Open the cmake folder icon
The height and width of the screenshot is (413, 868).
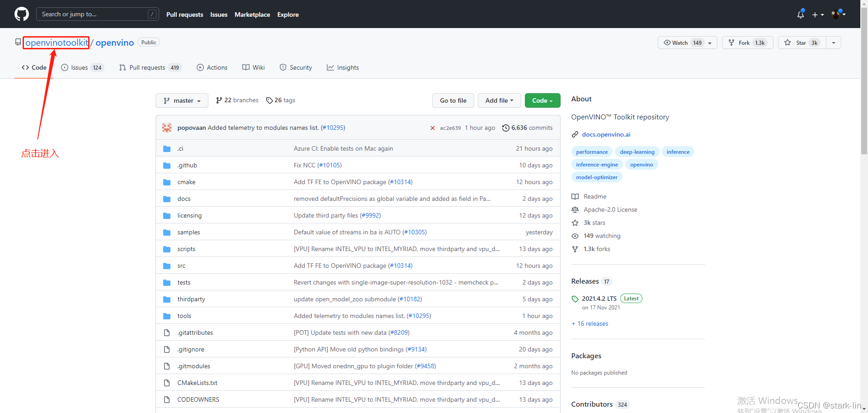tap(167, 182)
